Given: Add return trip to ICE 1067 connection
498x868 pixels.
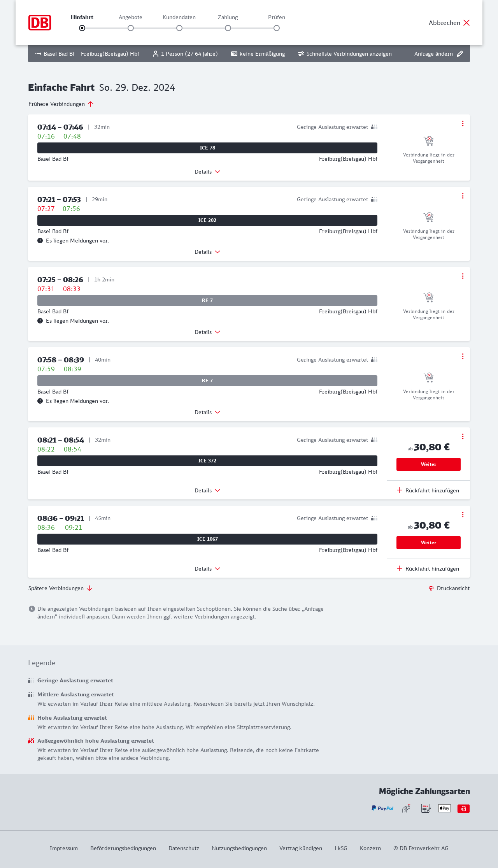Looking at the screenshot, I should pos(428,569).
